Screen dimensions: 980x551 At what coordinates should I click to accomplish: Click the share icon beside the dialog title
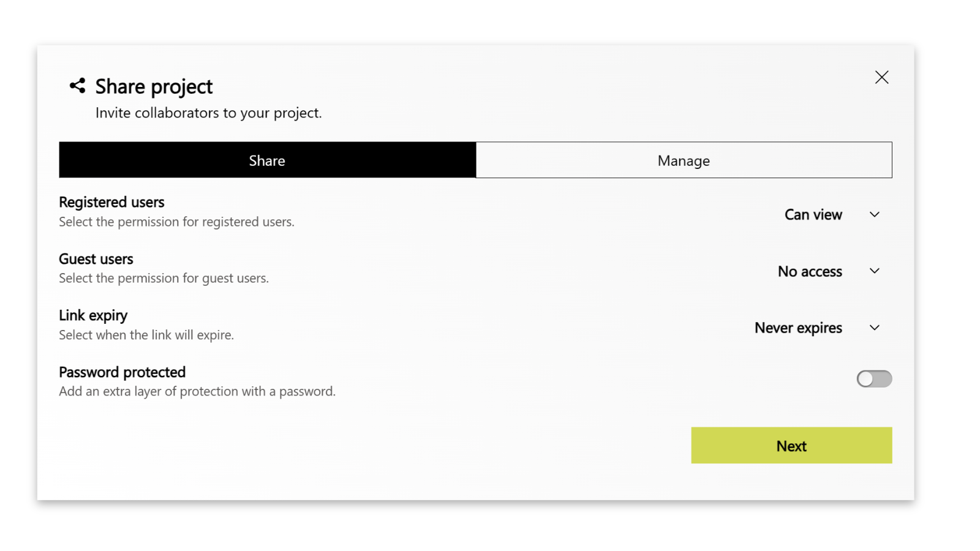[x=77, y=86]
